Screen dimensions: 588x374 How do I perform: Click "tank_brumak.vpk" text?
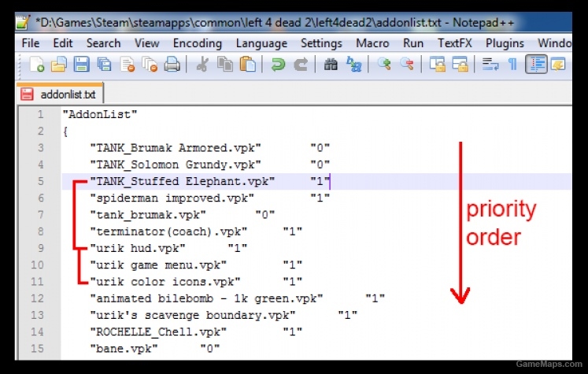coord(148,215)
